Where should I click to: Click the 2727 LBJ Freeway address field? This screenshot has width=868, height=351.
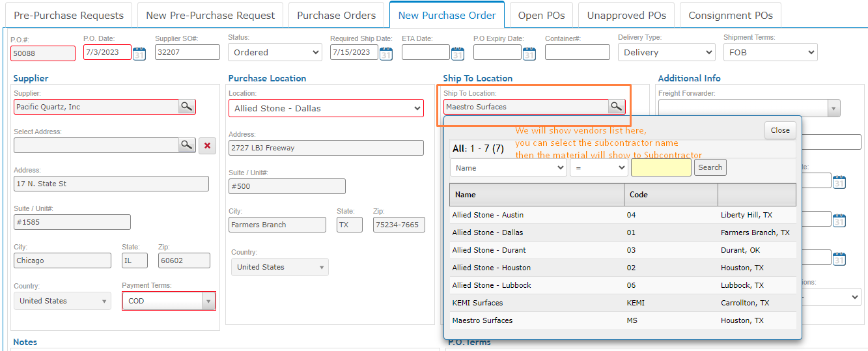pyautogui.click(x=326, y=148)
